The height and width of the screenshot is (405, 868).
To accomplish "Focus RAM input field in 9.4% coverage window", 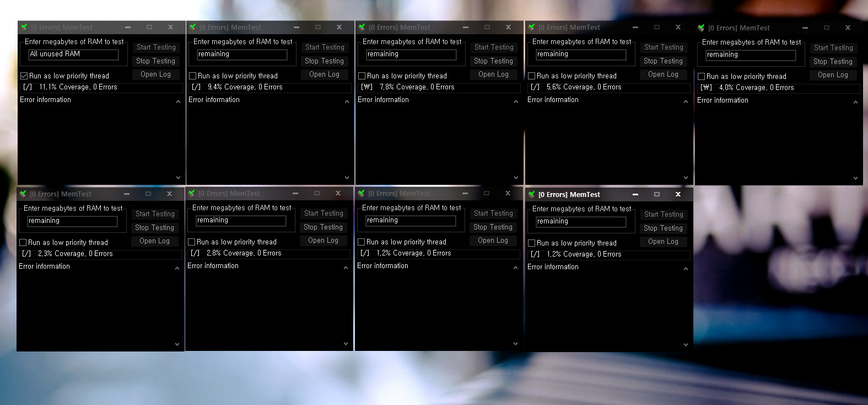I will pyautogui.click(x=242, y=54).
